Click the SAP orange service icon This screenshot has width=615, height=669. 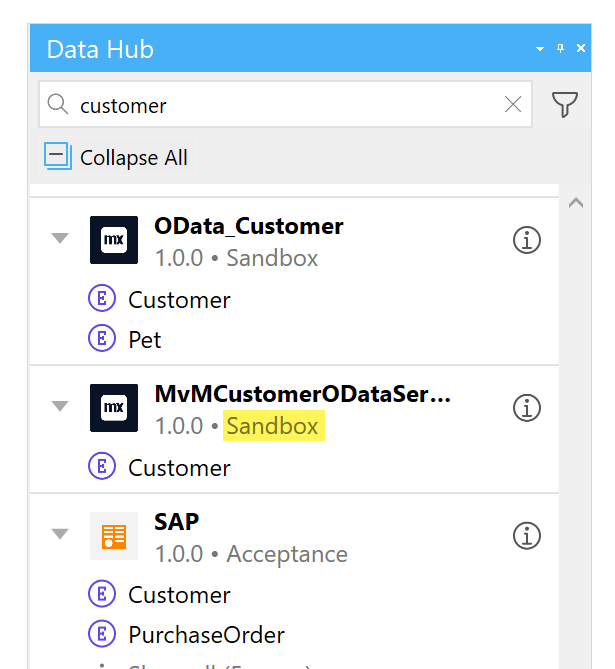tap(114, 536)
